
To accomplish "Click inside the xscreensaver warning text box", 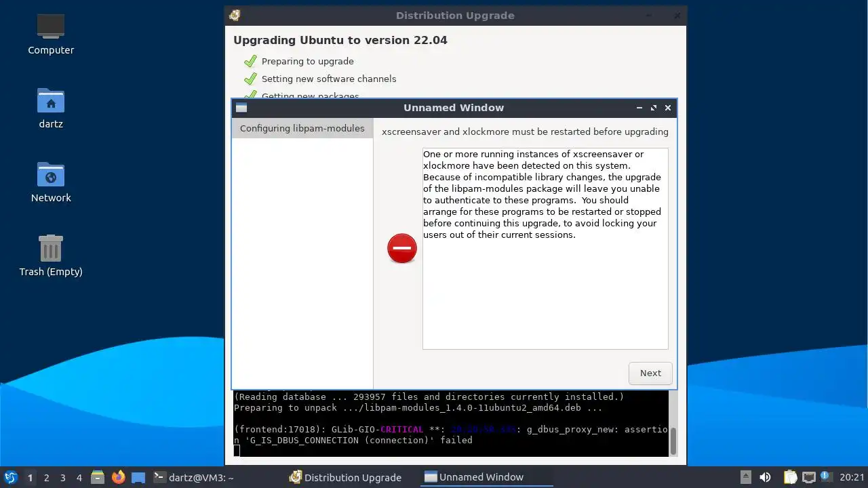I will [x=545, y=248].
